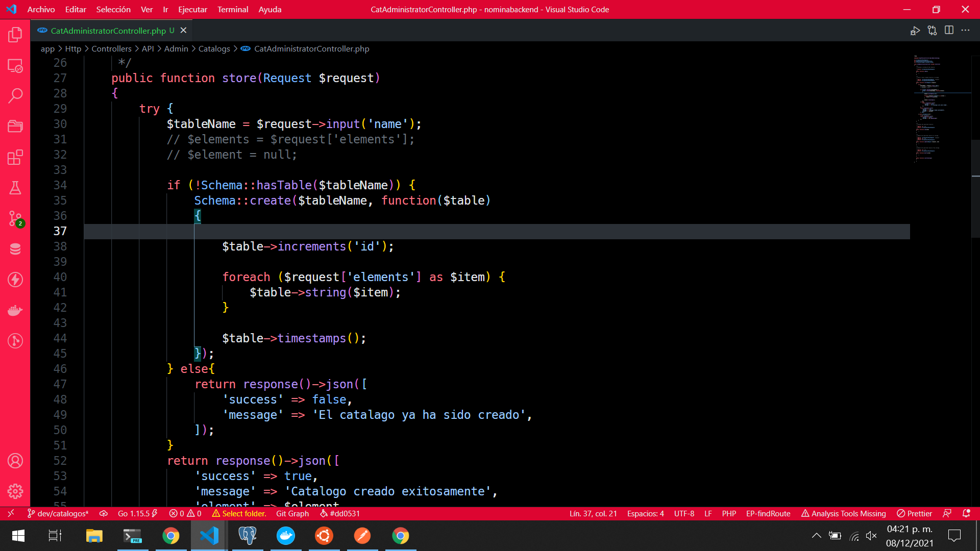This screenshot has height=551, width=980.
Task: Click the remote window indicator in status bar
Action: (11, 513)
